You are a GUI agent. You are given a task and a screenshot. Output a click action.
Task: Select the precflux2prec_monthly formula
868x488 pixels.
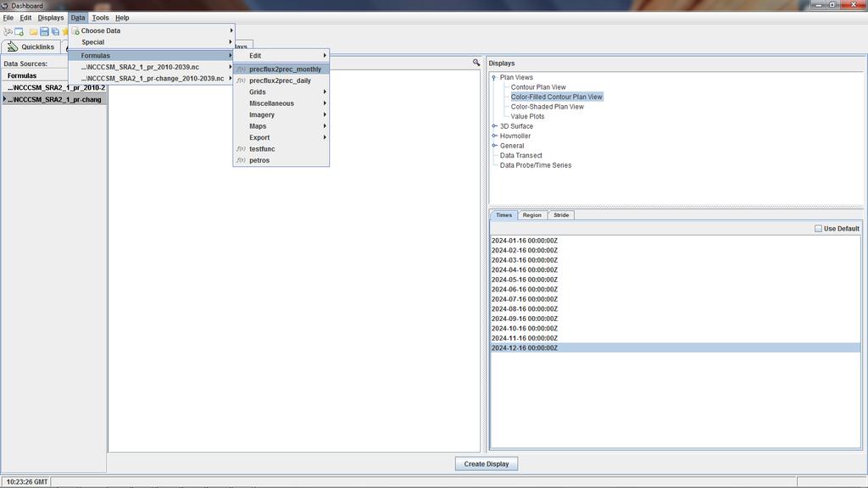(281, 69)
